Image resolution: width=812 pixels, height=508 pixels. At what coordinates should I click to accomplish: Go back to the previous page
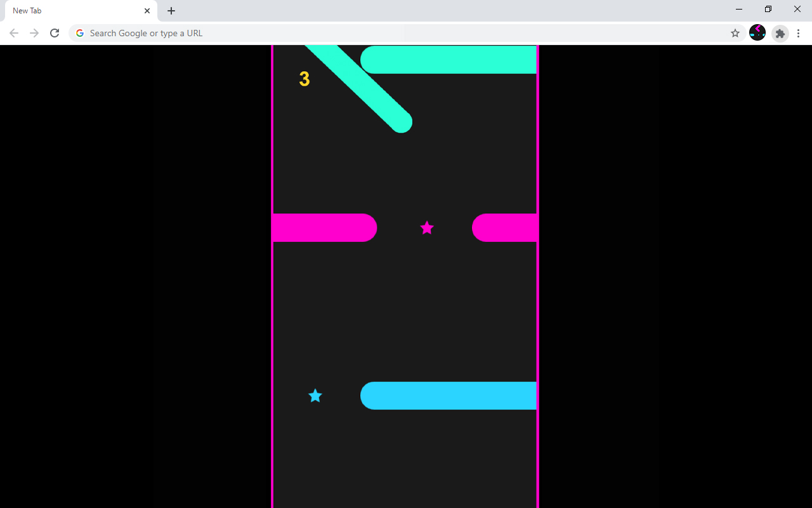coord(14,33)
